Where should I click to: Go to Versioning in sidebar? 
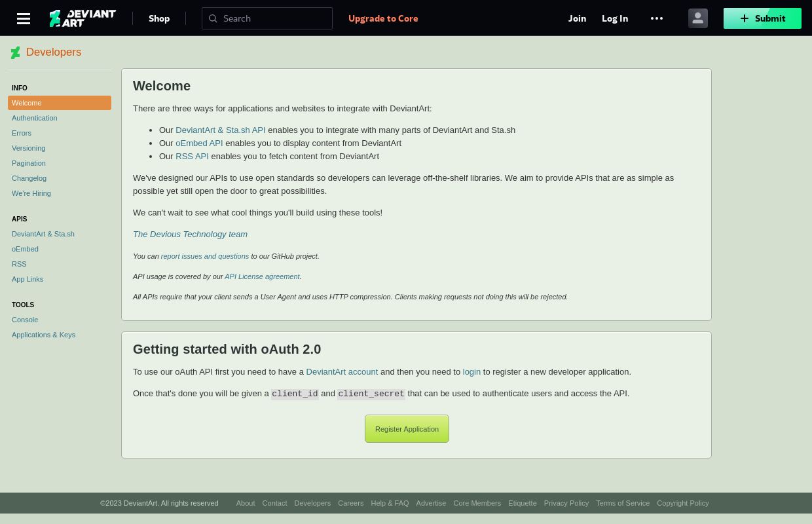click(x=29, y=148)
